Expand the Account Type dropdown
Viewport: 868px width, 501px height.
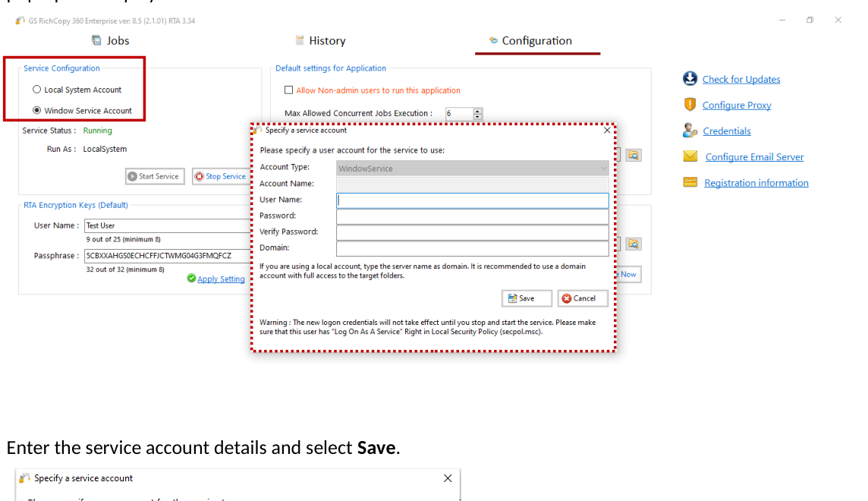[x=472, y=169]
